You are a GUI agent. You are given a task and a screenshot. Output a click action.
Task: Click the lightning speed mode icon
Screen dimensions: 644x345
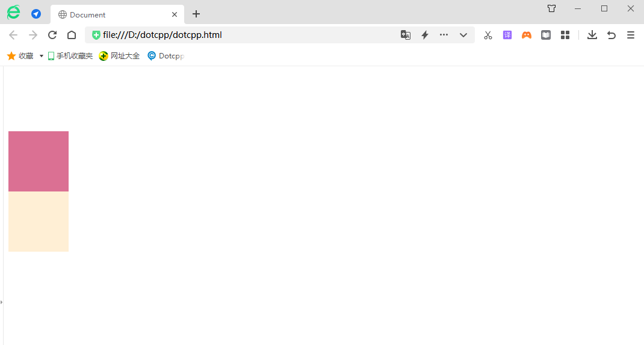coord(424,35)
